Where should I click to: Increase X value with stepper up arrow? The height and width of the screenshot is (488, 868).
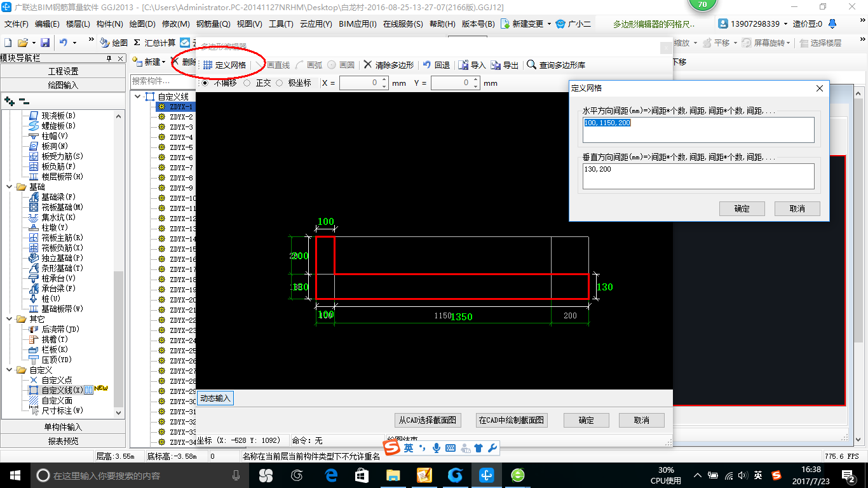384,80
